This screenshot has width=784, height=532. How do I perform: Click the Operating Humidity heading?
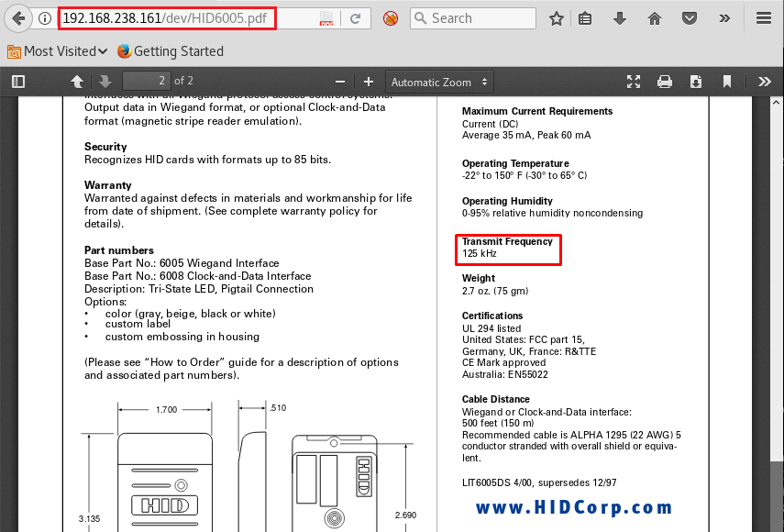[507, 201]
